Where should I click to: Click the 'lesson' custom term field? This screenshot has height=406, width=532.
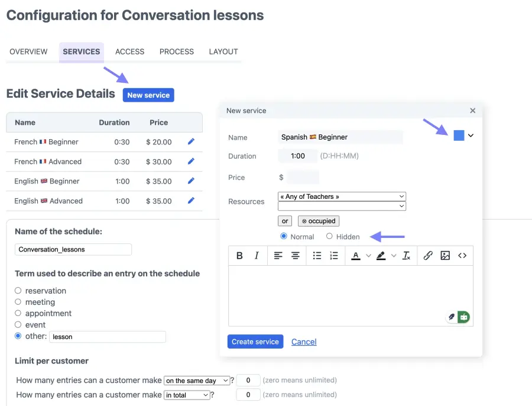(108, 337)
